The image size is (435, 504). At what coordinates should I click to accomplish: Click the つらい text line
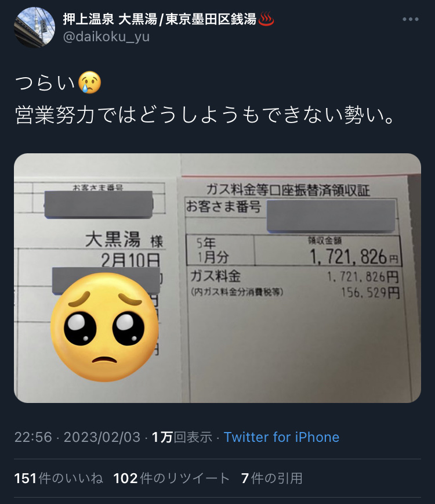click(58, 83)
